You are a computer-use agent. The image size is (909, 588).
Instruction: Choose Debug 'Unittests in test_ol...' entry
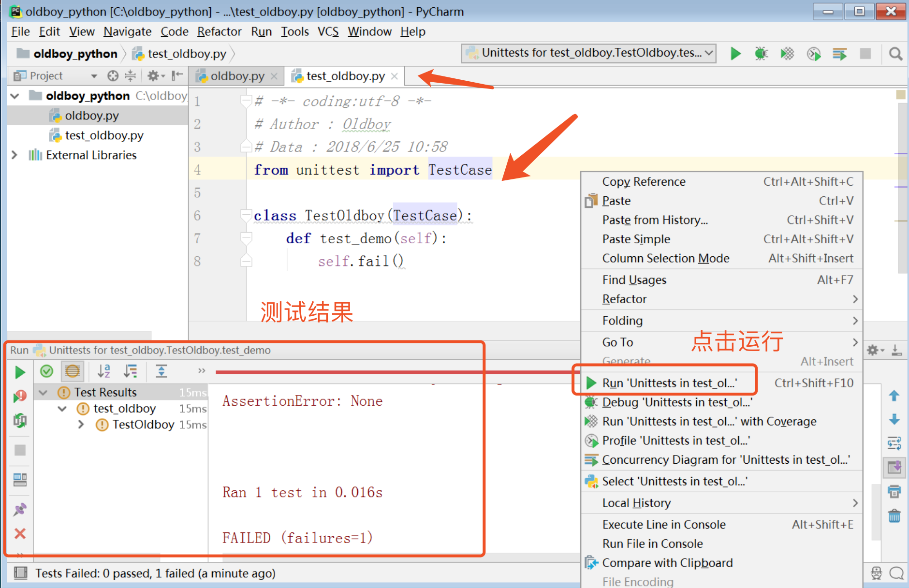(x=722, y=402)
